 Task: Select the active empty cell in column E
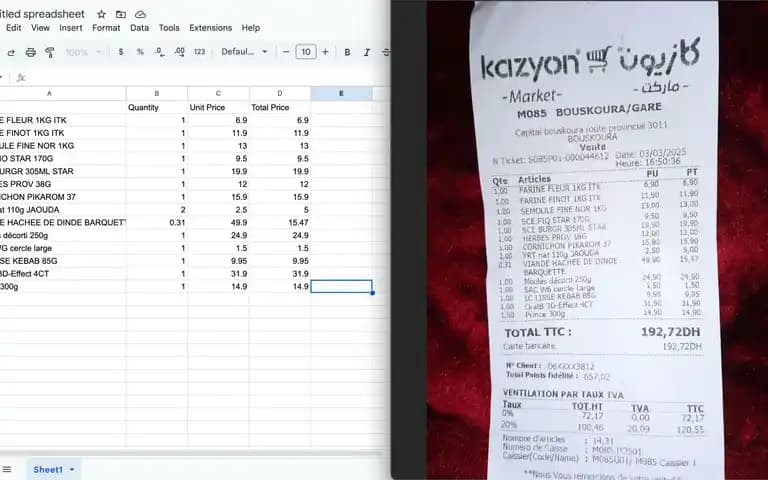point(341,286)
